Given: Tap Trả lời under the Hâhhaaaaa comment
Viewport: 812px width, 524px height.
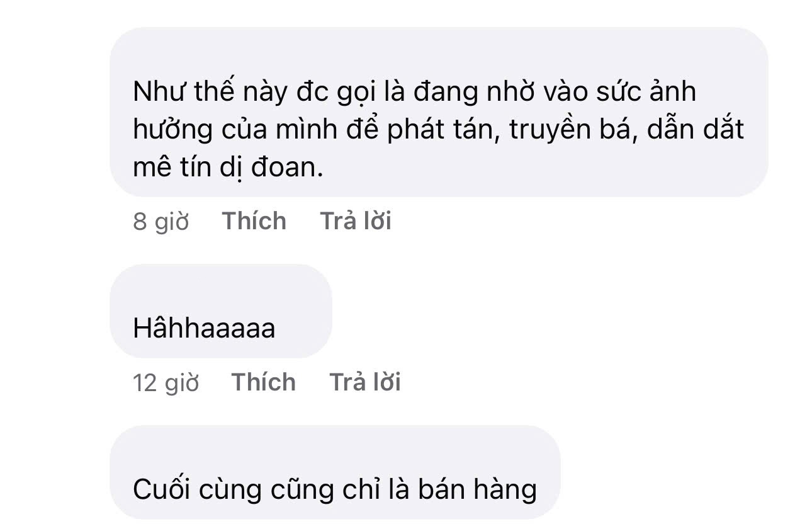Looking at the screenshot, I should (365, 382).
